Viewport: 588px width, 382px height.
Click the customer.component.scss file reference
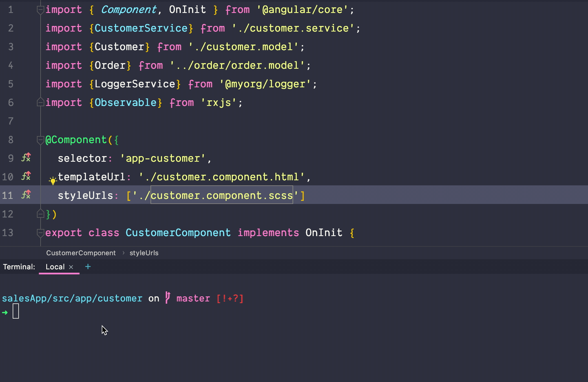[222, 195]
